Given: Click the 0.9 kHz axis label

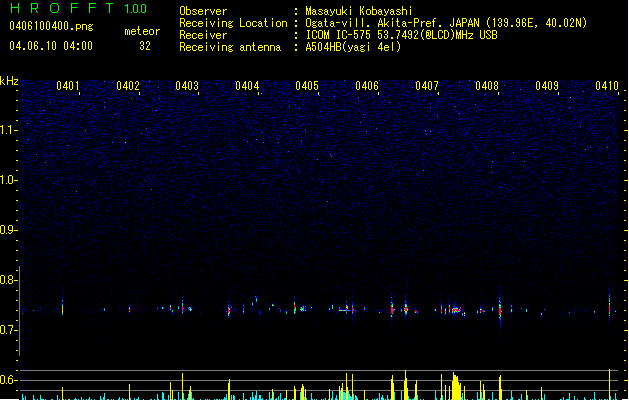Looking at the screenshot, I should pyautogui.click(x=9, y=230).
